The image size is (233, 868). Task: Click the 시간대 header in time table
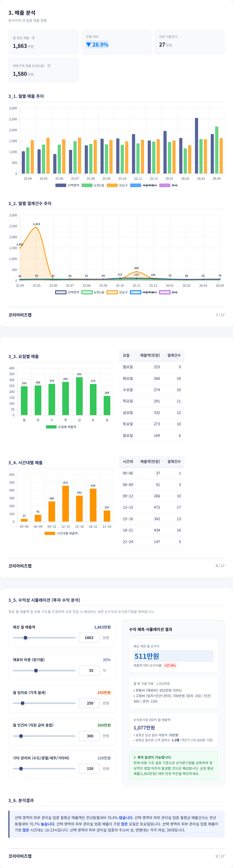(x=128, y=461)
